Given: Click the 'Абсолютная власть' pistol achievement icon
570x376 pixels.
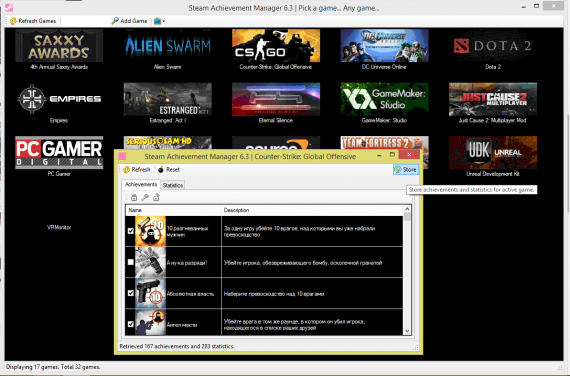Looking at the screenshot, I should coord(150,293).
